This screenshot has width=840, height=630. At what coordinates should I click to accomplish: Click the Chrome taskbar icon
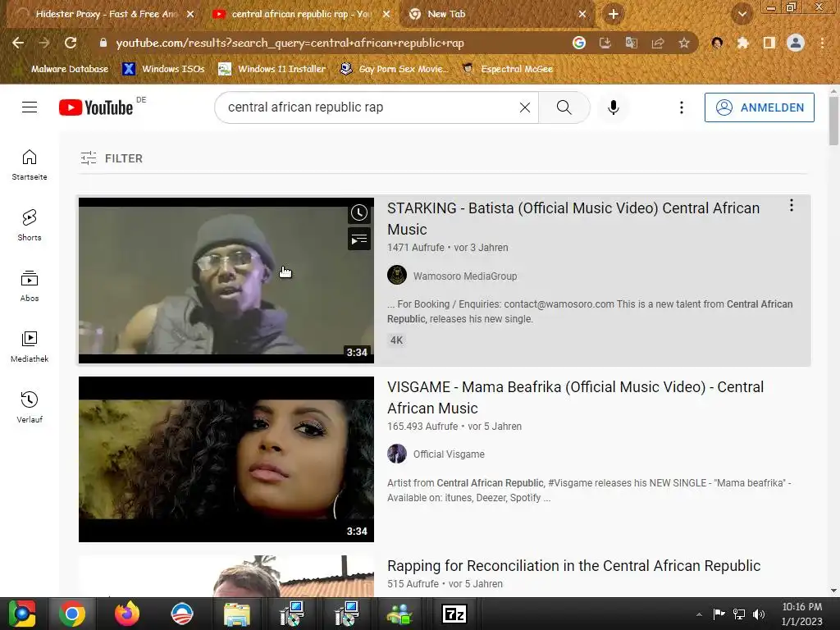pos(72,614)
